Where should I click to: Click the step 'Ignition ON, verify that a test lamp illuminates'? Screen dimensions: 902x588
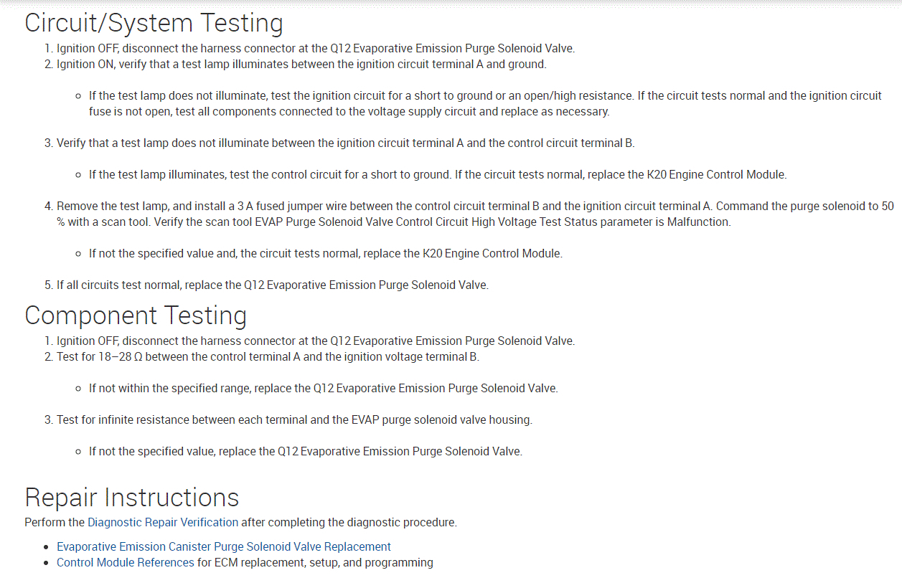[x=301, y=65]
